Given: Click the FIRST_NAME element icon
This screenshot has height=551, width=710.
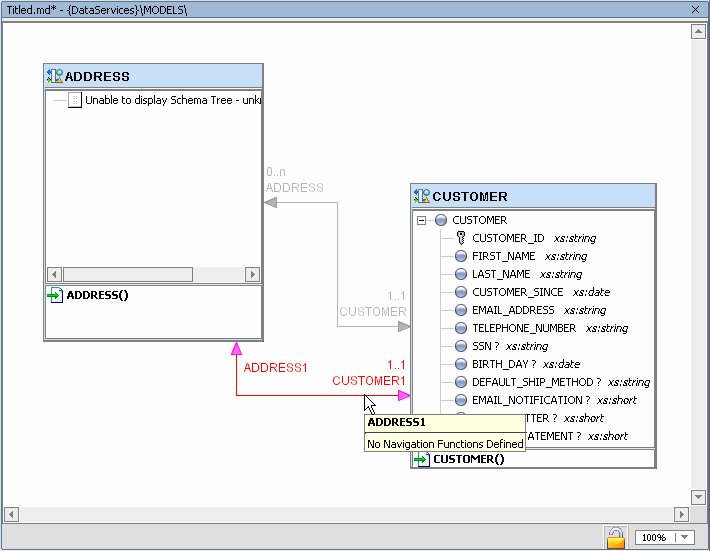Looking at the screenshot, I should (461, 256).
